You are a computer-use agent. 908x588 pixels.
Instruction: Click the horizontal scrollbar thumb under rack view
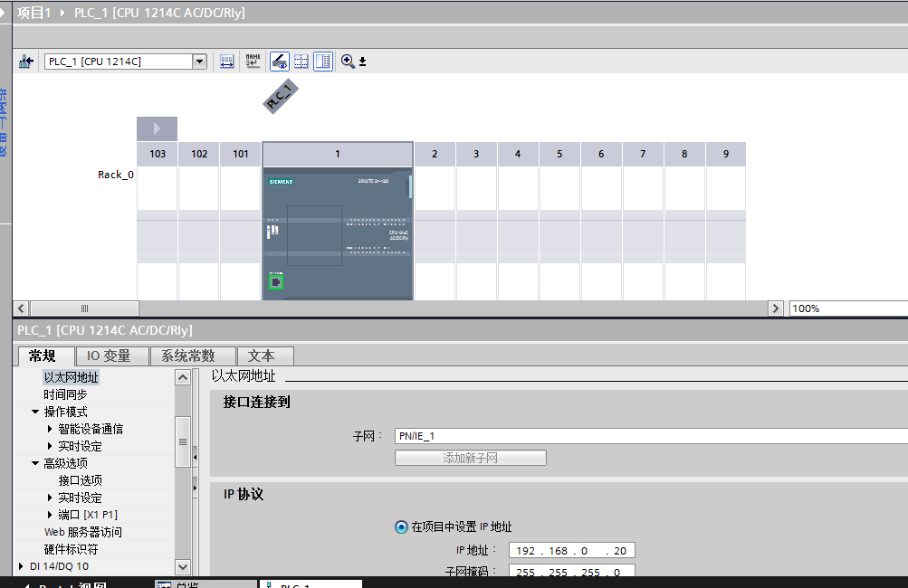84,308
